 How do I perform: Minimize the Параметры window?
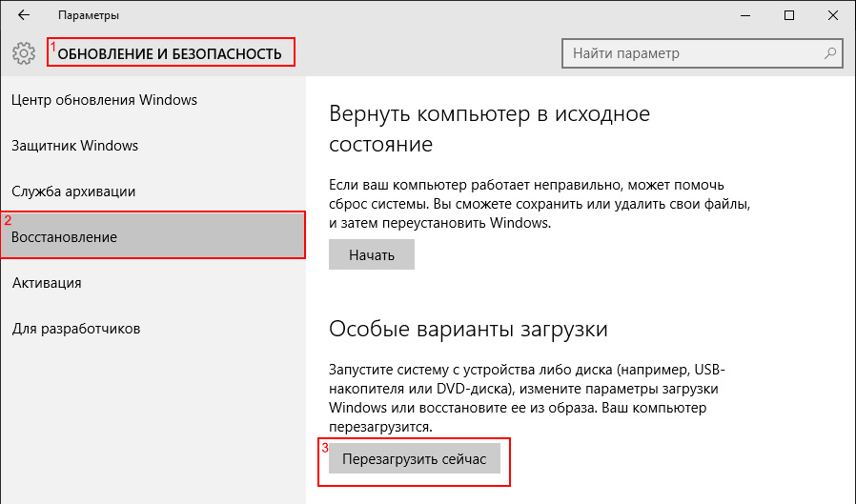(x=745, y=15)
